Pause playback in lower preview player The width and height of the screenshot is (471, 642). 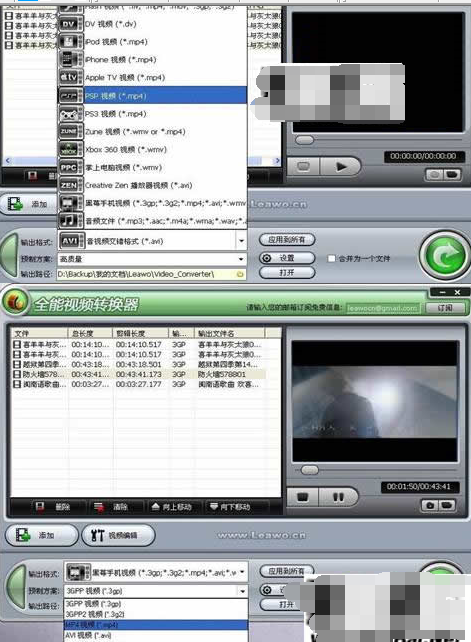click(x=338, y=497)
